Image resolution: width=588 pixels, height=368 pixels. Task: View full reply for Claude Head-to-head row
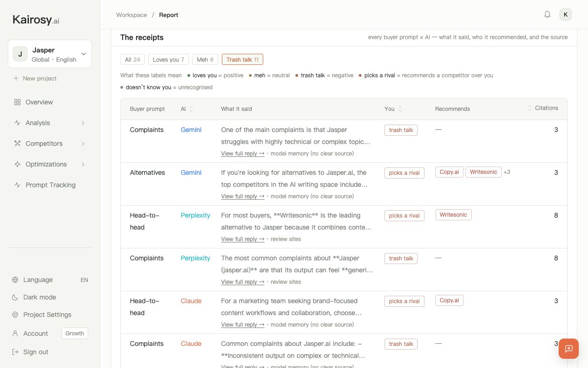[243, 325]
